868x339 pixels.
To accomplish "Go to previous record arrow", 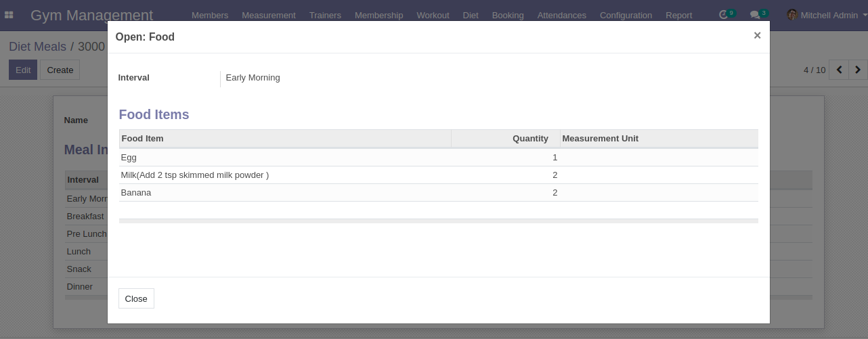I will [840, 70].
